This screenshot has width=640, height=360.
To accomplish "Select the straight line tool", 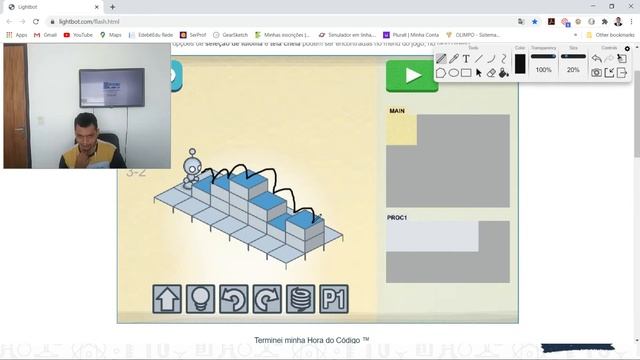I will [x=478, y=59].
